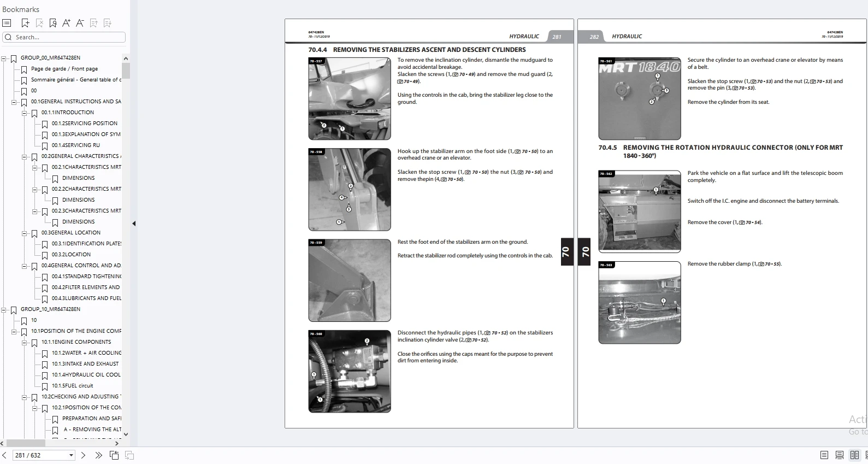Click the next view icon
This screenshot has height=464, width=868.
click(129, 455)
